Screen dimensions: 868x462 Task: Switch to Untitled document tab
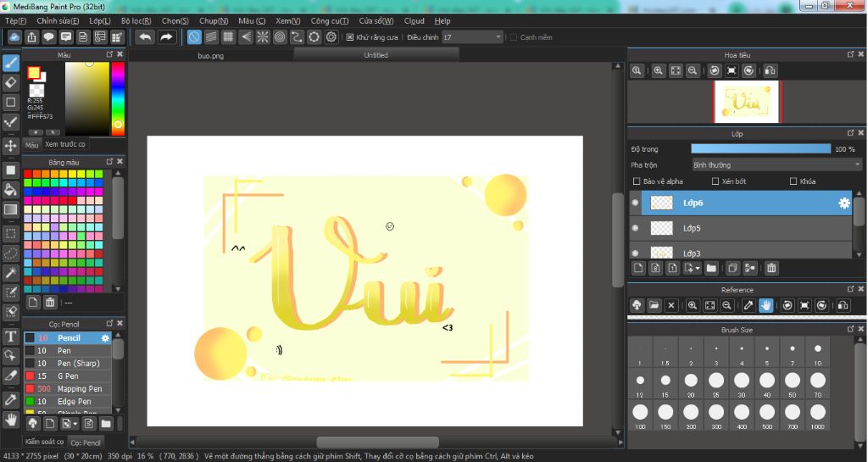click(376, 55)
